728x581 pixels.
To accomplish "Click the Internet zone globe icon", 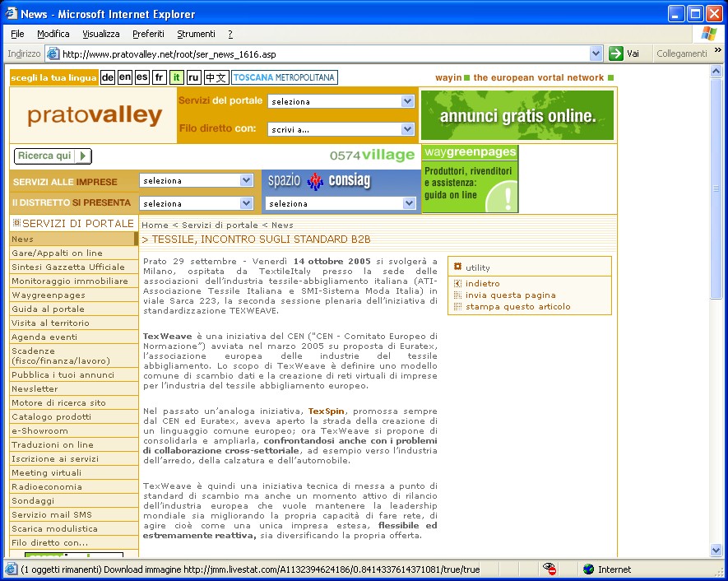I will coord(588,569).
